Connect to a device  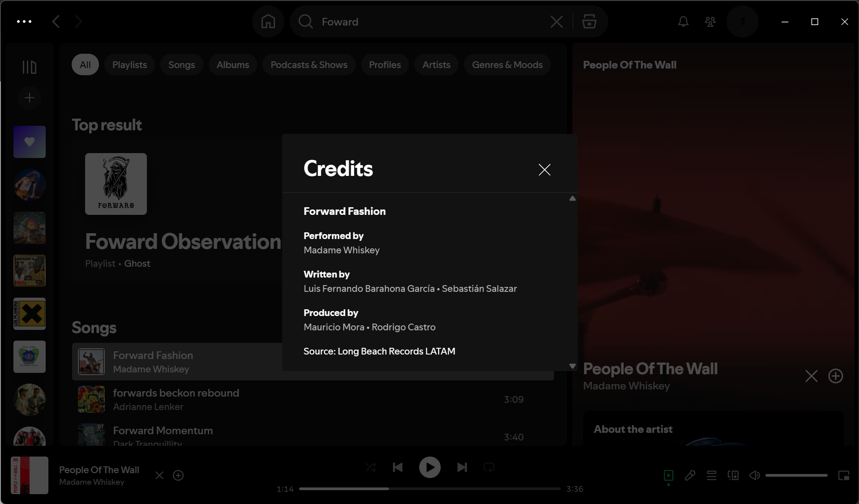click(733, 475)
